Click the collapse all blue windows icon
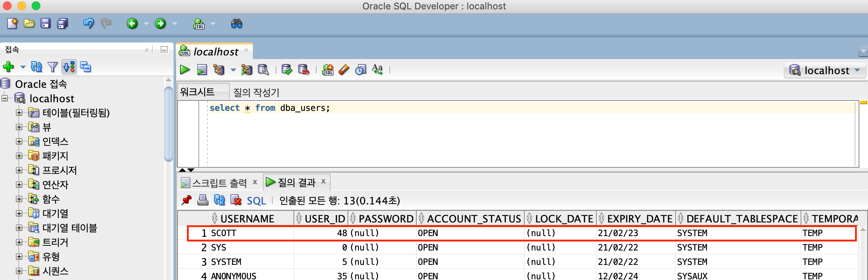 point(85,67)
